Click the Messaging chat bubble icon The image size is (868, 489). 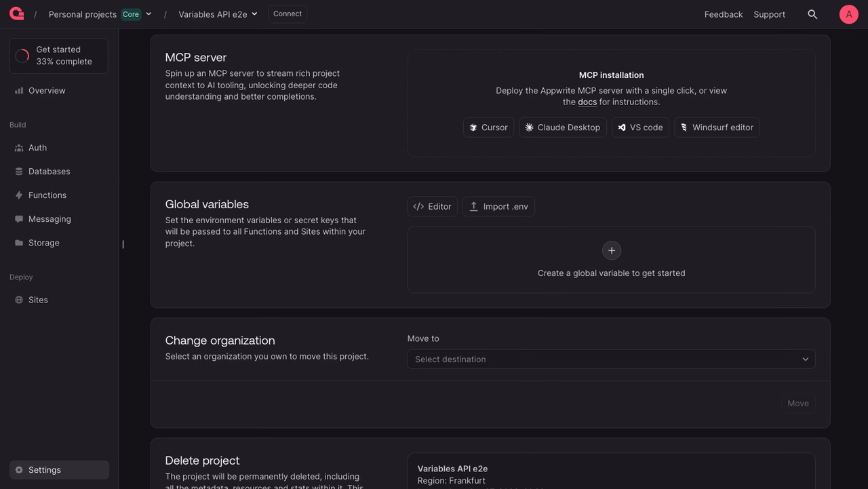pyautogui.click(x=19, y=219)
